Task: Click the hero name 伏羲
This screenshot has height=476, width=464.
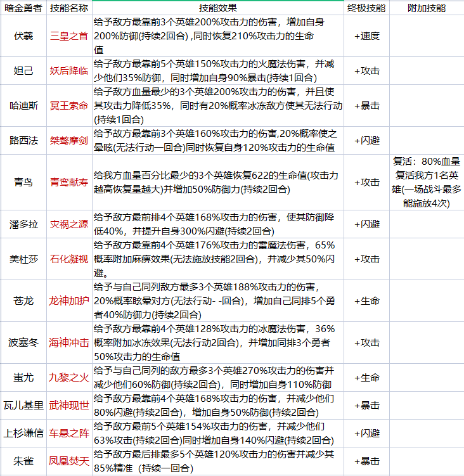Action: coord(23,36)
